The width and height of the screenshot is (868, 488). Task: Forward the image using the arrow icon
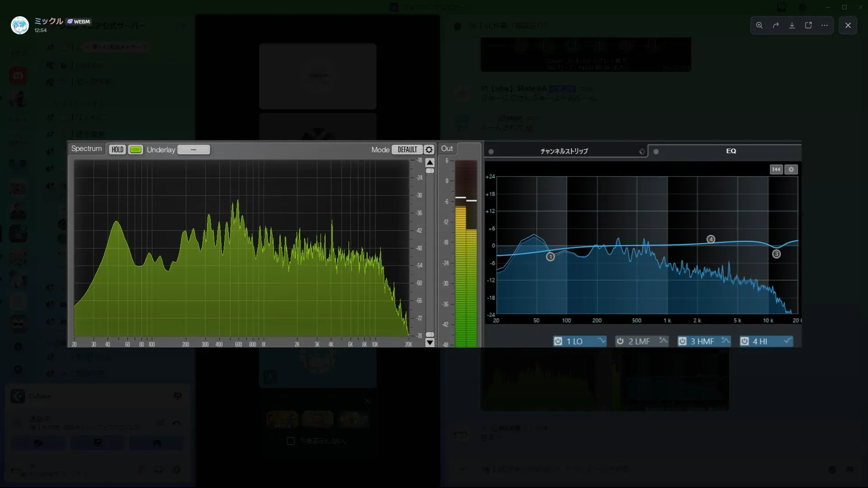776,25
